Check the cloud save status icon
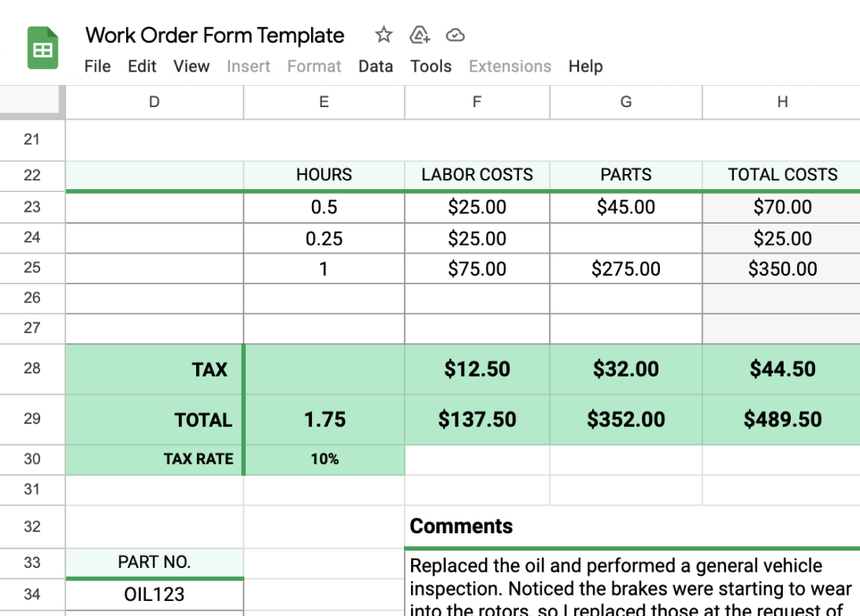Screen dimensions: 860x616 [455, 35]
